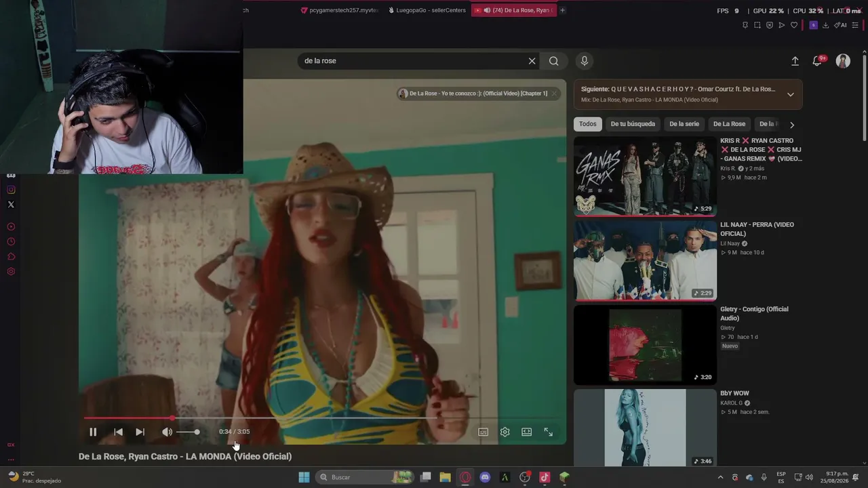Screen dimensions: 868x488
Task: Open the sidebar player icon
Action: (x=11, y=227)
